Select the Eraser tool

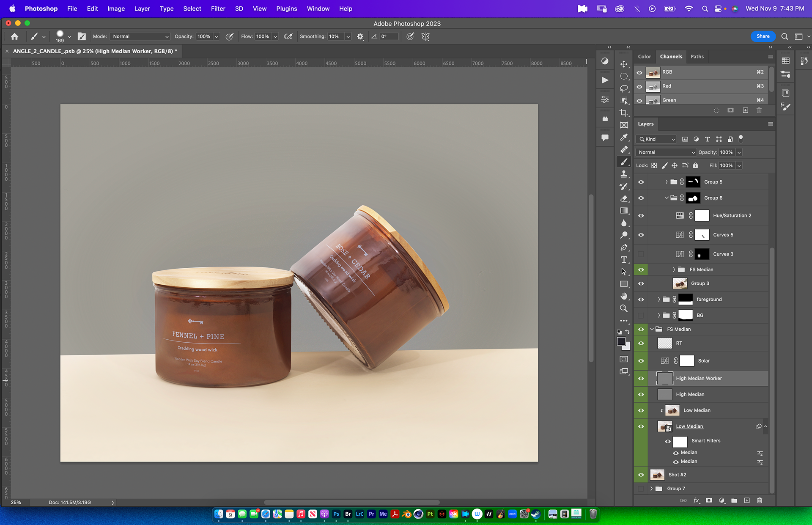624,198
